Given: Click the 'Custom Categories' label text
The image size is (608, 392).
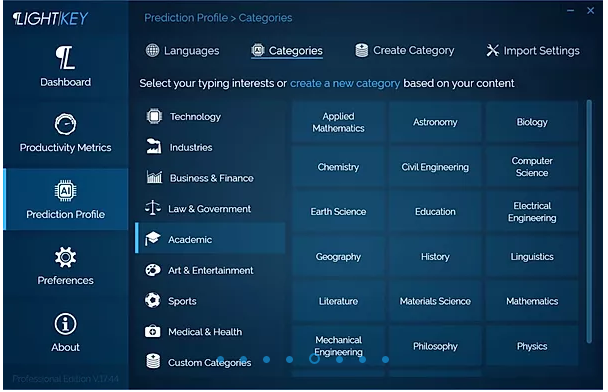Looking at the screenshot, I should click(209, 363).
